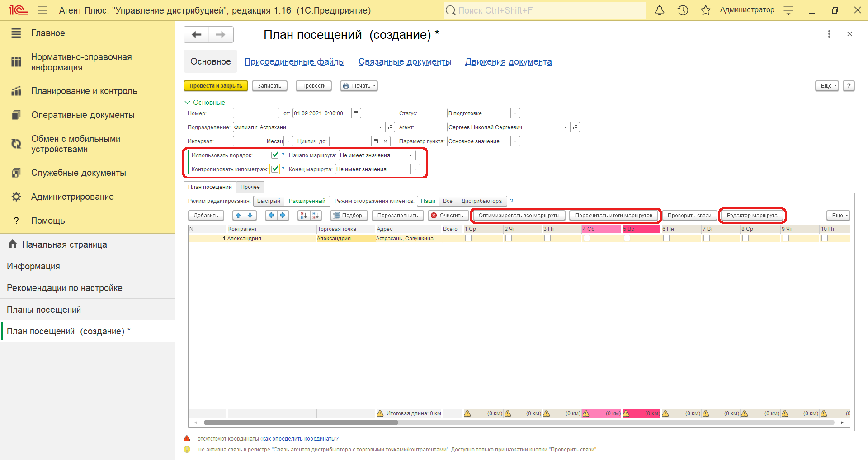This screenshot has width=868, height=460.
Task: Open favorites star icon
Action: click(x=706, y=10)
